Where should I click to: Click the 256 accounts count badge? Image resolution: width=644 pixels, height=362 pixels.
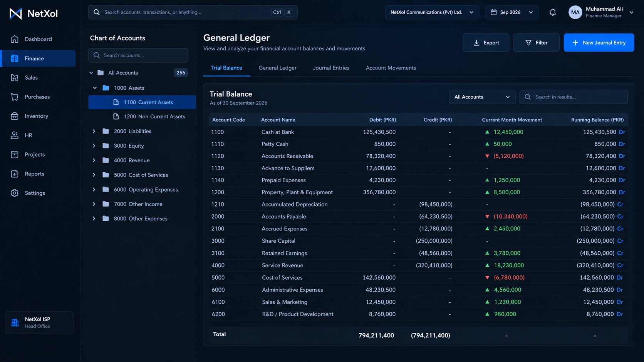tap(181, 73)
